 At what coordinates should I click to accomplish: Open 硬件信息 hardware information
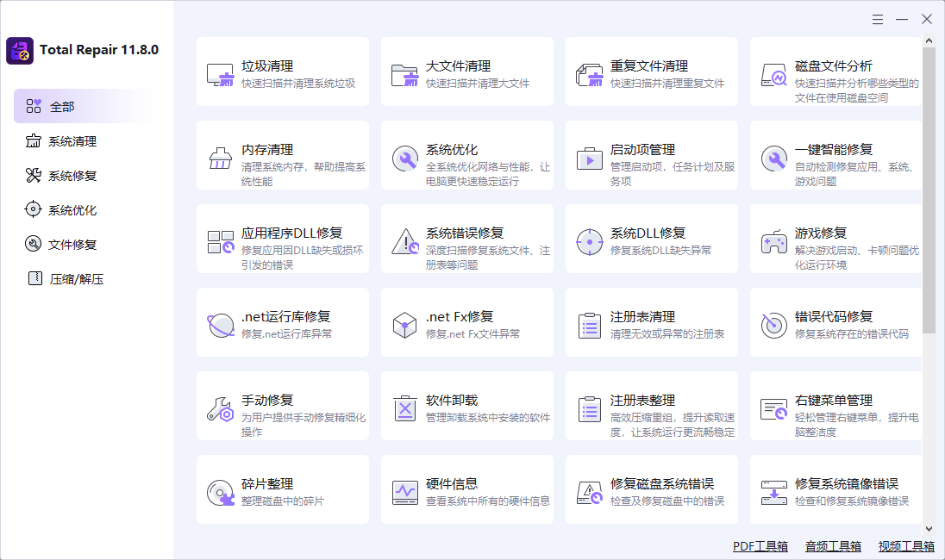[466, 489]
